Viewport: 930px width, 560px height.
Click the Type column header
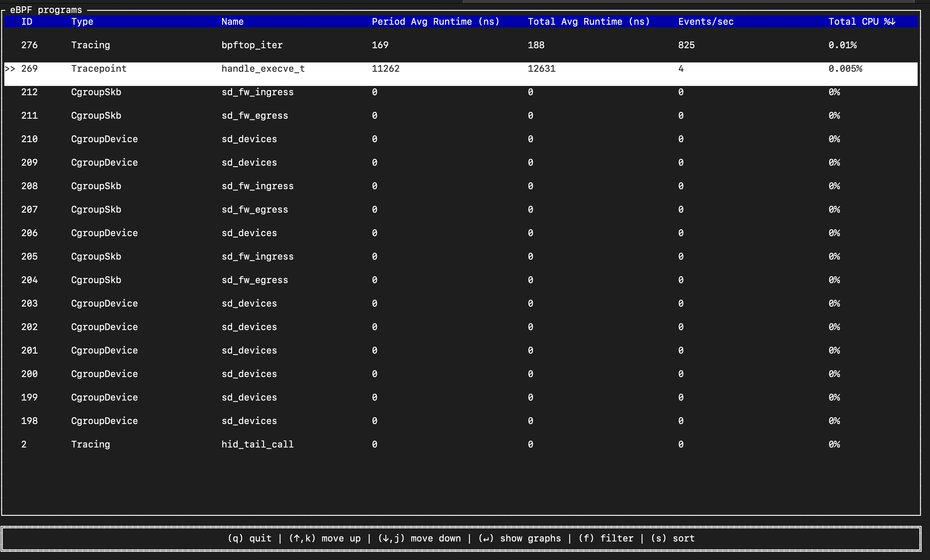point(82,22)
